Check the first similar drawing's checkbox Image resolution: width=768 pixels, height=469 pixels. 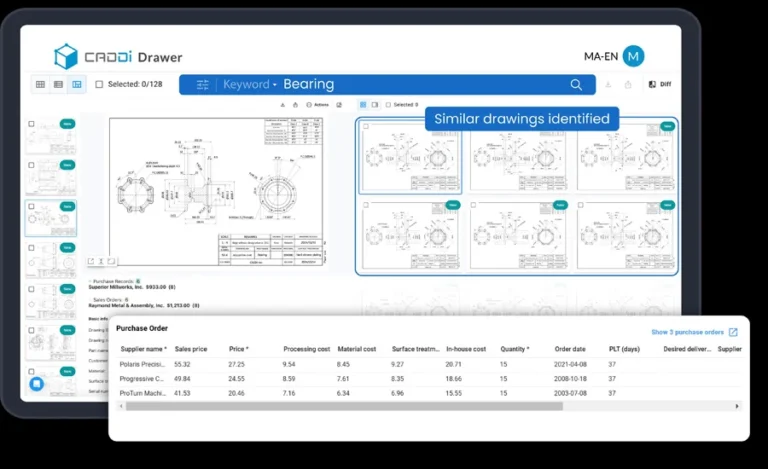click(366, 126)
